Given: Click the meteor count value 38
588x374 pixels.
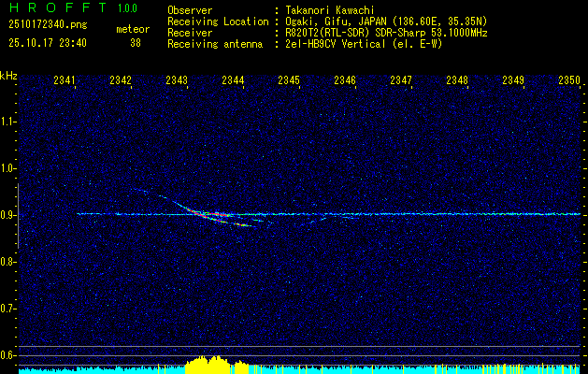Looking at the screenshot, I should pyautogui.click(x=136, y=43).
